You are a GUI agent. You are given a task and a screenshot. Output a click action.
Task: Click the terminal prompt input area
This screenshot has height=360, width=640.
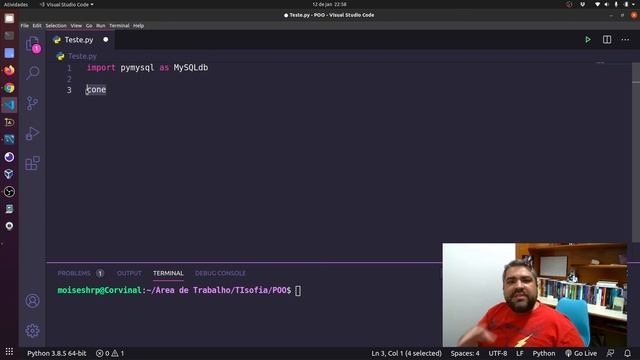point(298,291)
